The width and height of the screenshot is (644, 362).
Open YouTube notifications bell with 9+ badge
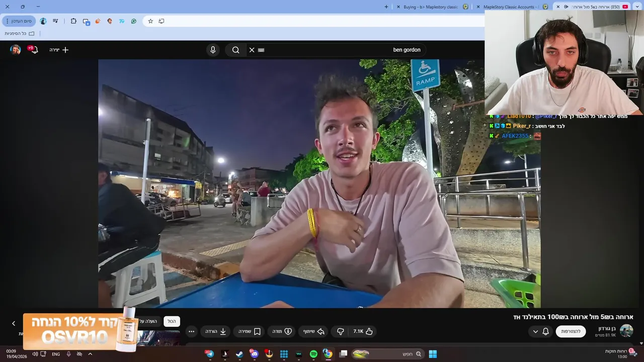tap(34, 50)
